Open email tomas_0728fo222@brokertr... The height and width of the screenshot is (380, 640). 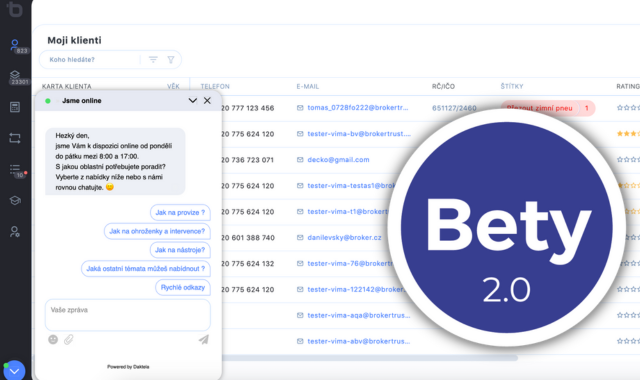point(358,108)
